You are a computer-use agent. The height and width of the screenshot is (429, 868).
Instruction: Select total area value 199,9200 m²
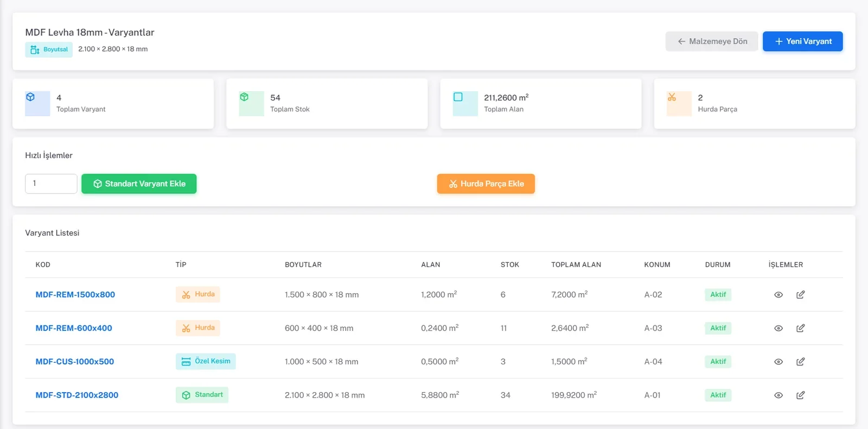click(574, 395)
